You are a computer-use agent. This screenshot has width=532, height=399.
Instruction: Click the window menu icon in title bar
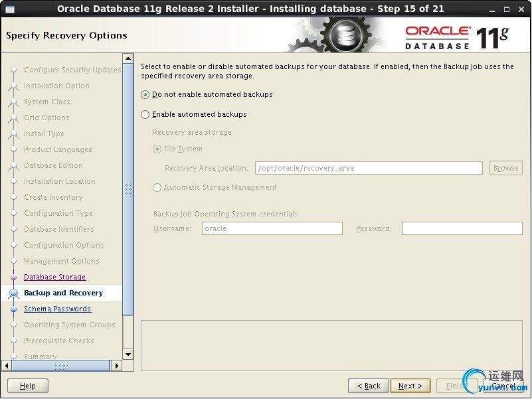click(x=10, y=9)
